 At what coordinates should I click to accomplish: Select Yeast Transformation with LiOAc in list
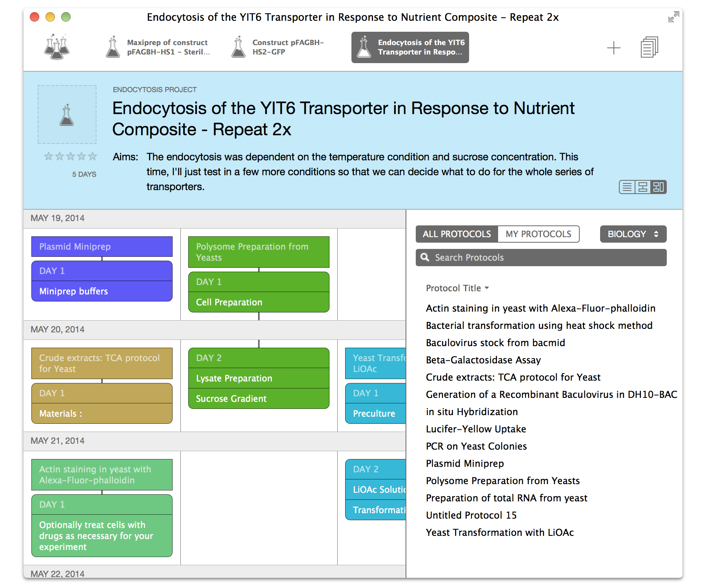point(500,532)
